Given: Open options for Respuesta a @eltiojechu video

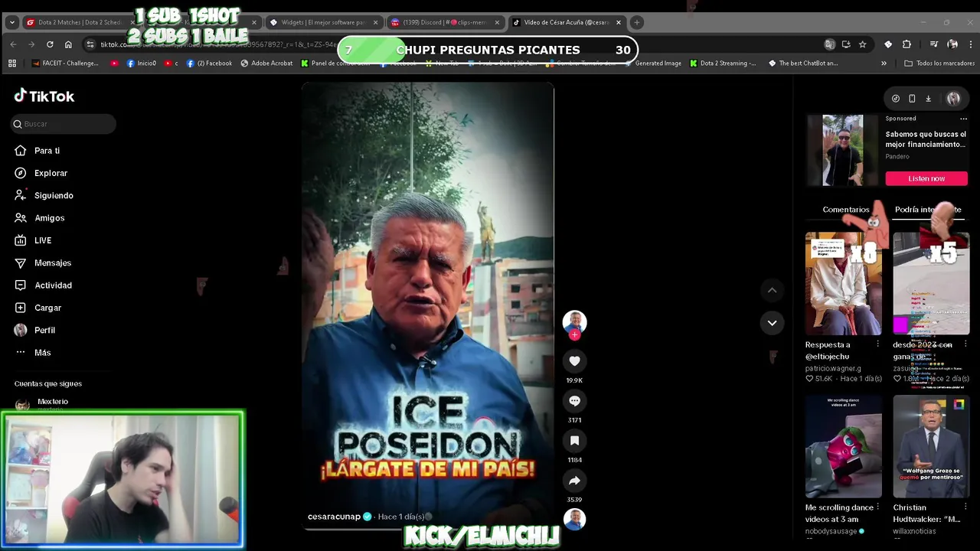Looking at the screenshot, I should 877,344.
